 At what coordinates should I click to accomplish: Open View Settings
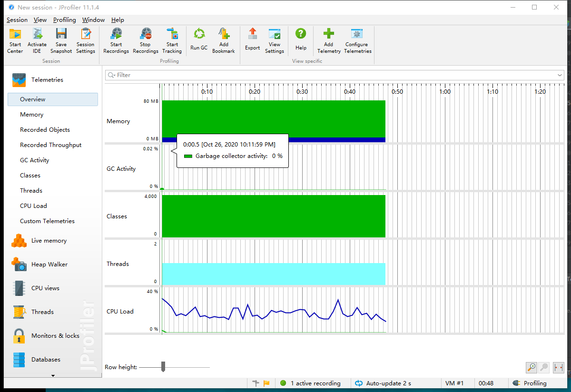tap(275, 41)
